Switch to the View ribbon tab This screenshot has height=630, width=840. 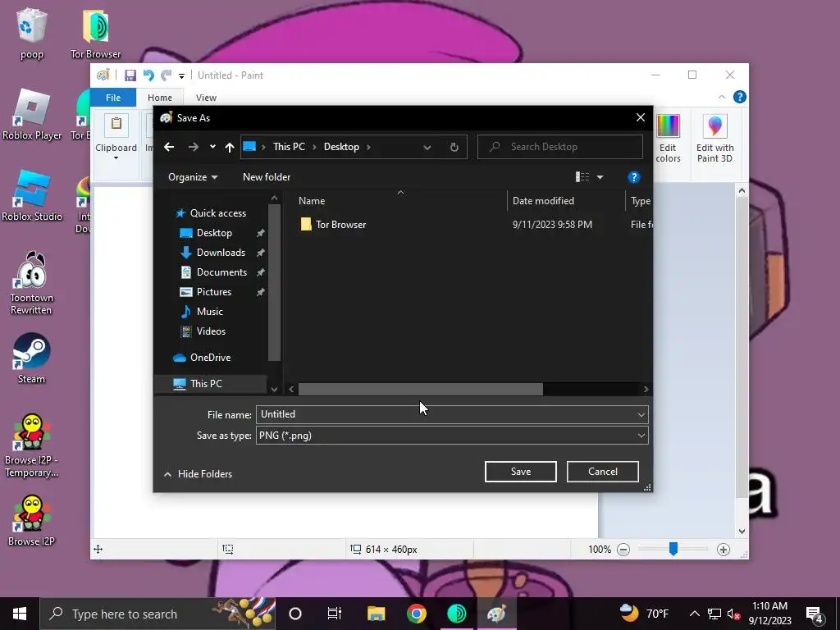tap(206, 98)
